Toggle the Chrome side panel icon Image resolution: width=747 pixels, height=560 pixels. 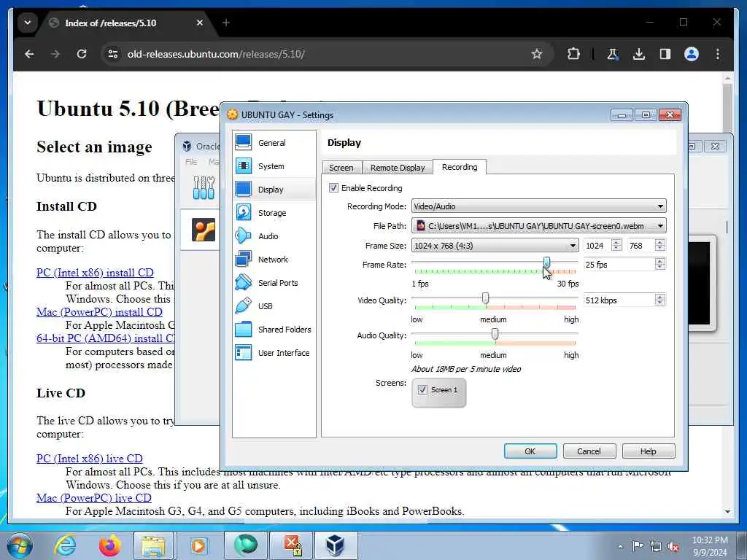point(665,54)
